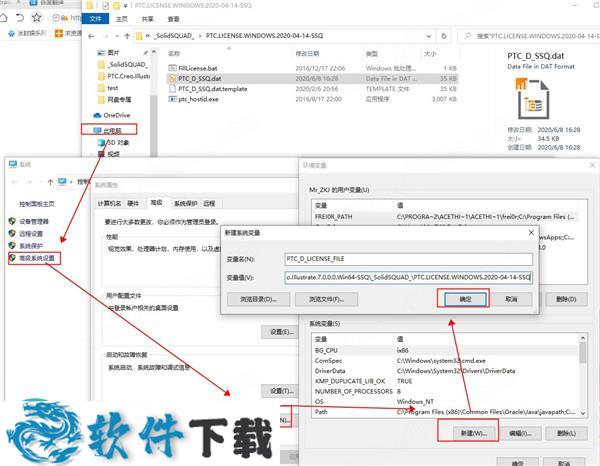This screenshot has height=466, width=600.
Task: Click the large PTC_D_SSQ.dat preview icon
Action: tap(533, 99)
